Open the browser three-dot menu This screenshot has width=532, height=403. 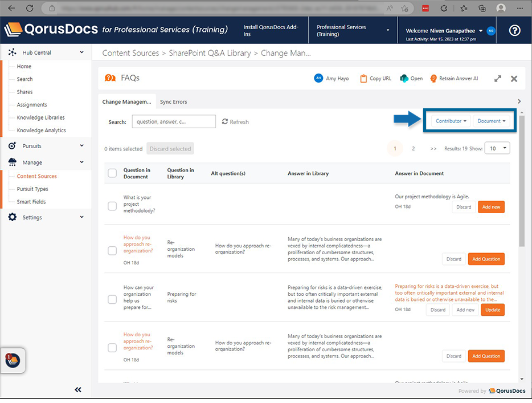520,9
